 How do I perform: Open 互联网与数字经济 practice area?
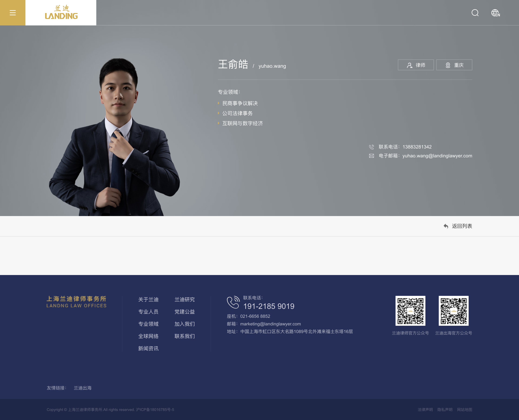click(x=242, y=123)
